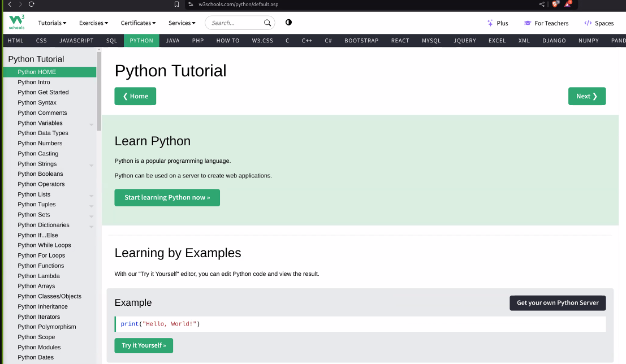Image resolution: width=626 pixels, height=364 pixels.
Task: Open Python Classes/Objects in sidebar
Action: [x=50, y=297]
